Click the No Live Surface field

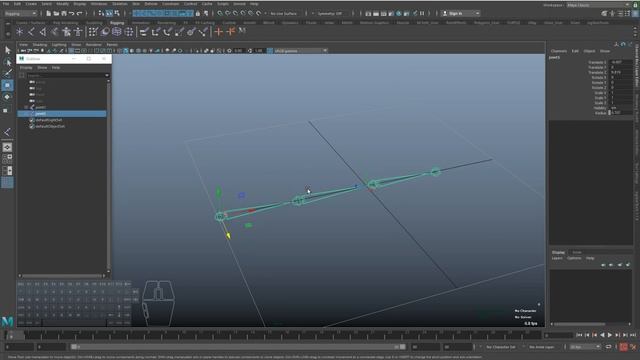click(284, 13)
